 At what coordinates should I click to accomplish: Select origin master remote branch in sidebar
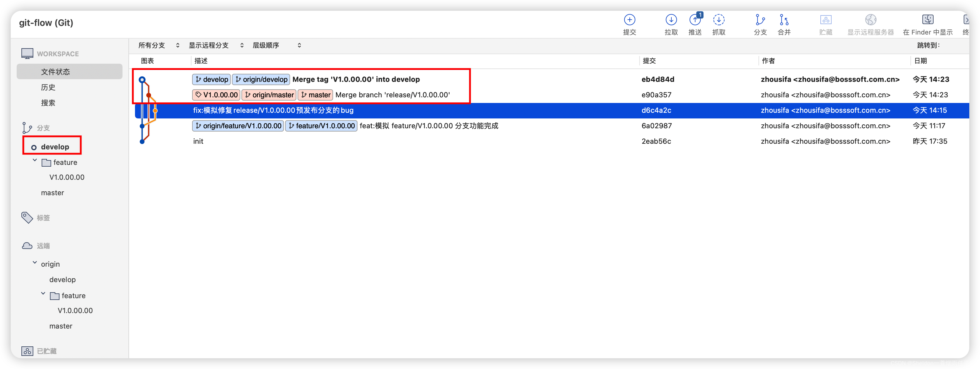(61, 326)
